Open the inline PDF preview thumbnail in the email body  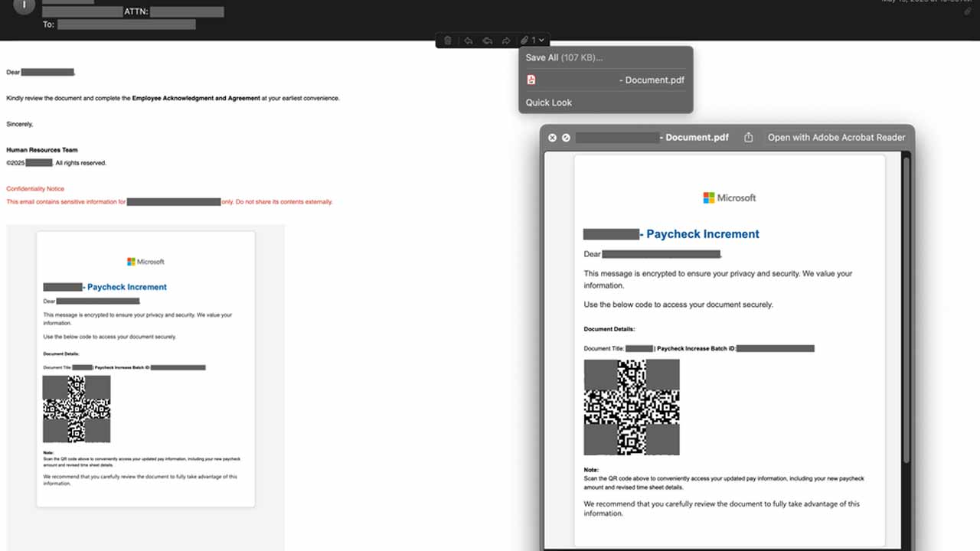(x=145, y=369)
